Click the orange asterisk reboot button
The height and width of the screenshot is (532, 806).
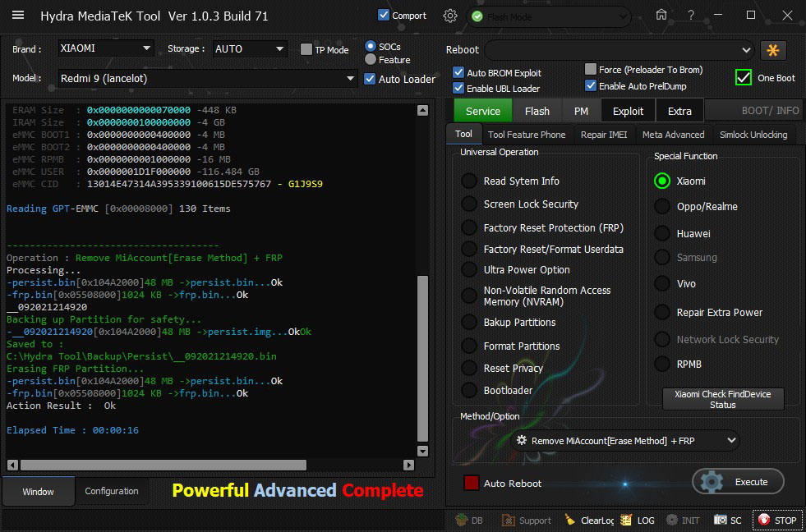click(x=773, y=50)
